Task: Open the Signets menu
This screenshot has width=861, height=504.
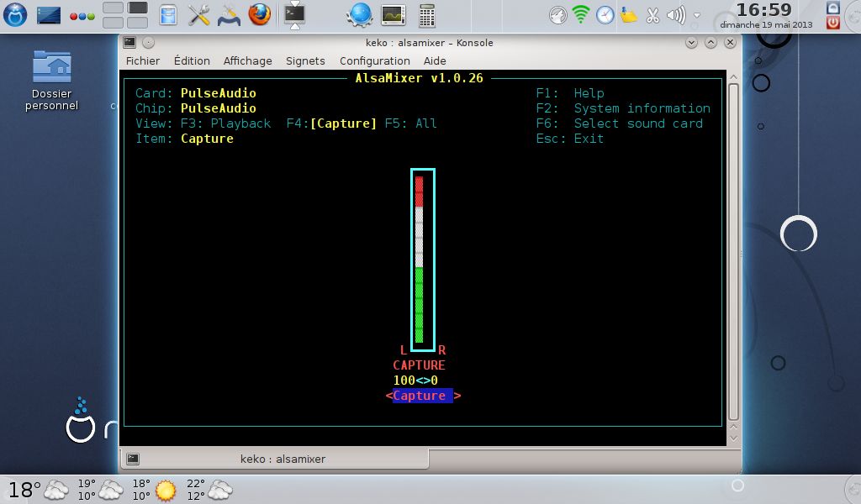Action: point(305,60)
